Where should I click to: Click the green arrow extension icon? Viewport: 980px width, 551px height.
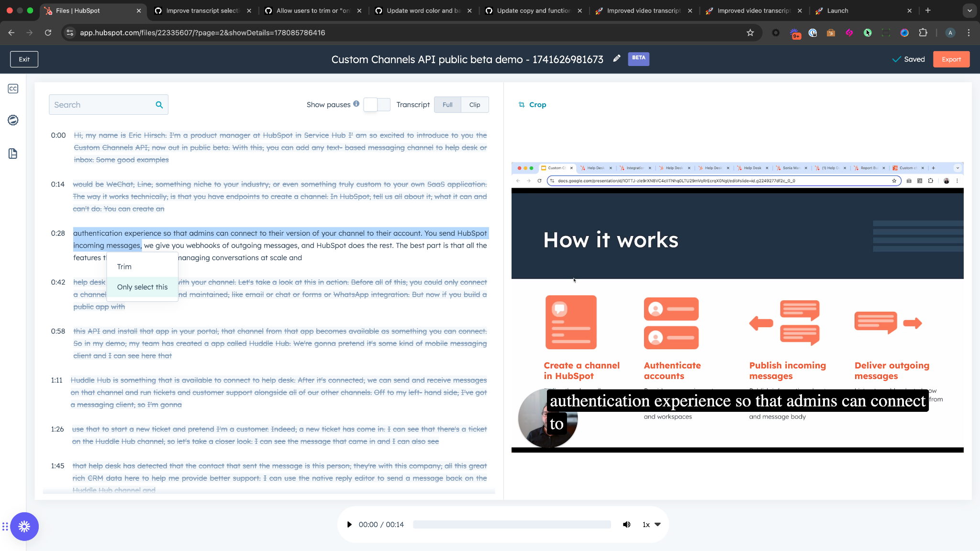click(x=868, y=33)
